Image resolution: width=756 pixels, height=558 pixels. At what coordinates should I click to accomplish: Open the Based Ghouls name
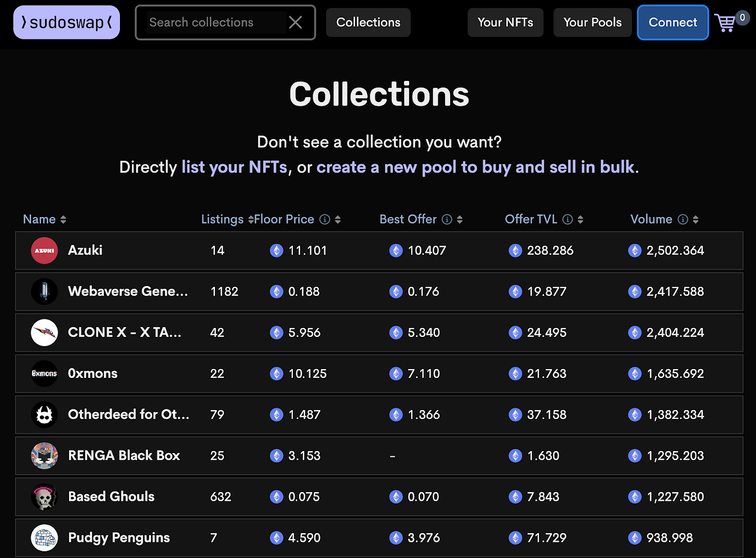[x=111, y=496]
